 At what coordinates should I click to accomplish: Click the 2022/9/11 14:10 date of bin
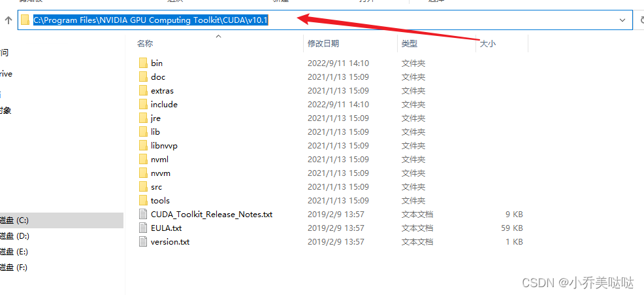[x=338, y=63]
